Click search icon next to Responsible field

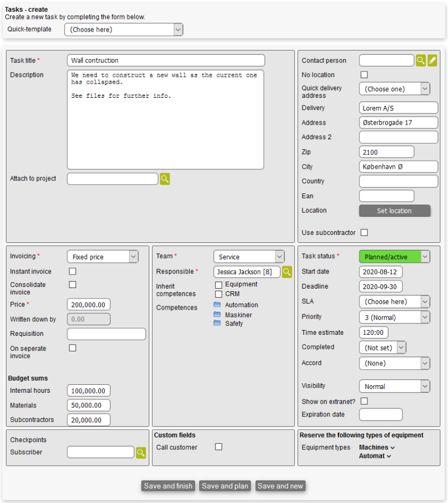(x=287, y=272)
